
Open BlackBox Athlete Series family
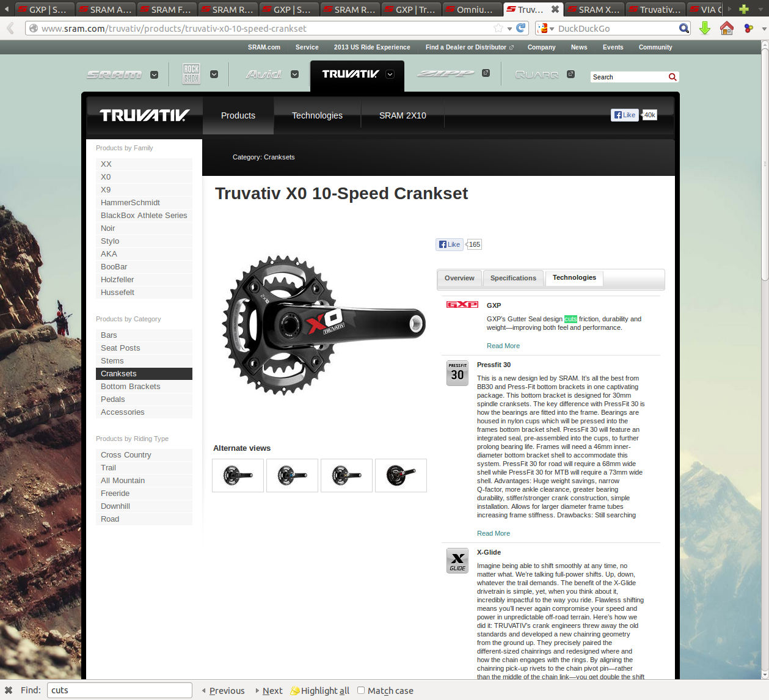(144, 216)
